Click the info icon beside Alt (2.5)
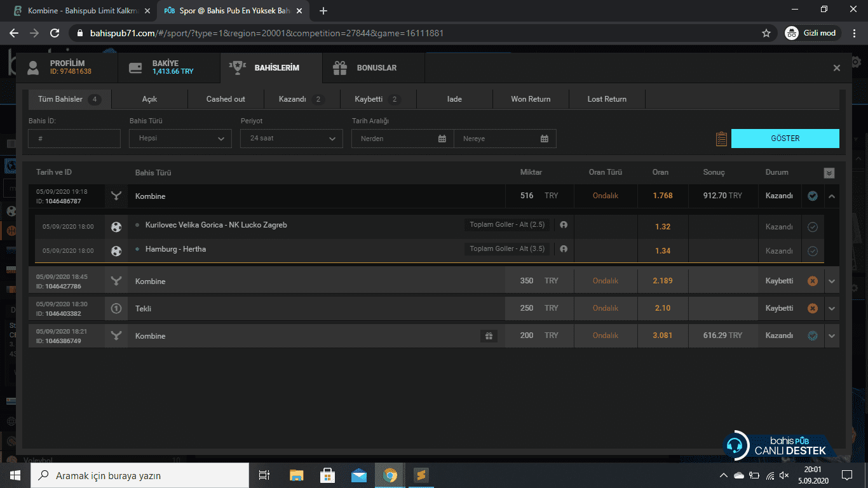Image resolution: width=868 pixels, height=488 pixels. click(563, 225)
